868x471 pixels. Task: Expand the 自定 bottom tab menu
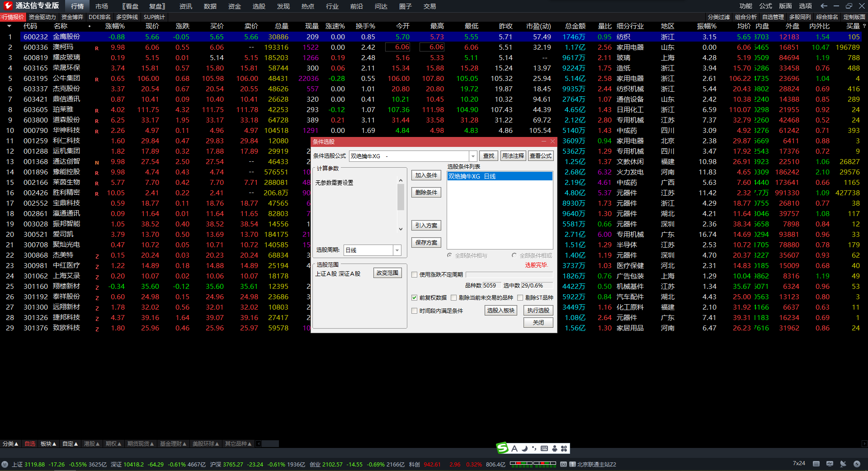[x=70, y=444]
